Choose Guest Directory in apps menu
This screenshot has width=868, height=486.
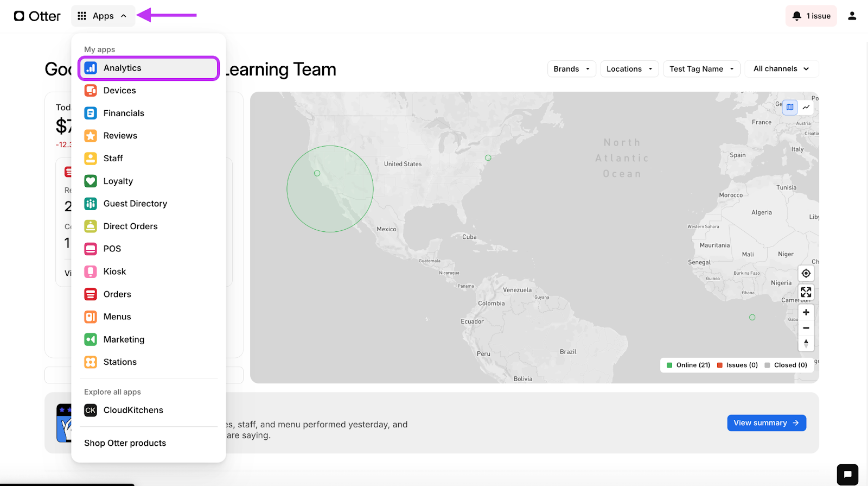(135, 204)
